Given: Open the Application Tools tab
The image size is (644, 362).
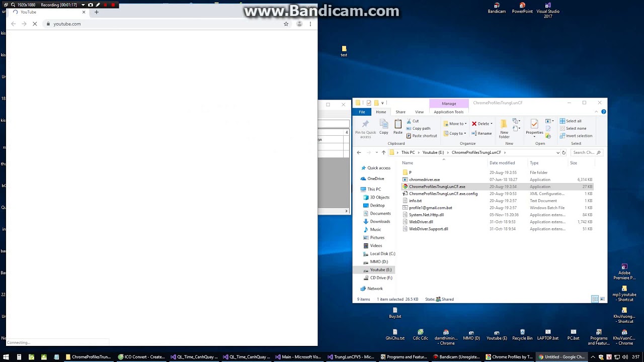Looking at the screenshot, I should 449,112.
